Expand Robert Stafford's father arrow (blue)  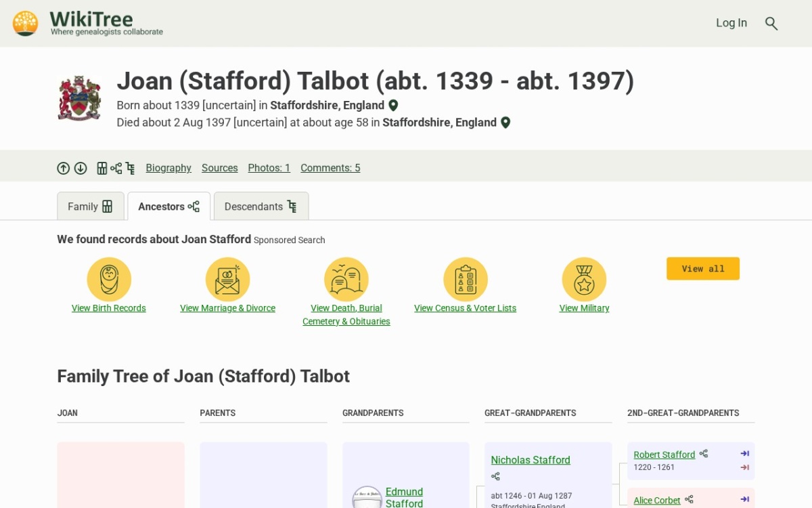745,454
